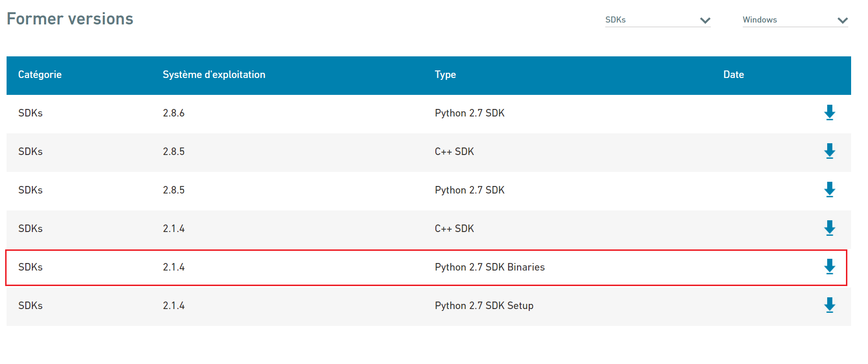868x364 pixels.
Task: Click C++ SDK type in 2.8.5 row
Action: 454,152
